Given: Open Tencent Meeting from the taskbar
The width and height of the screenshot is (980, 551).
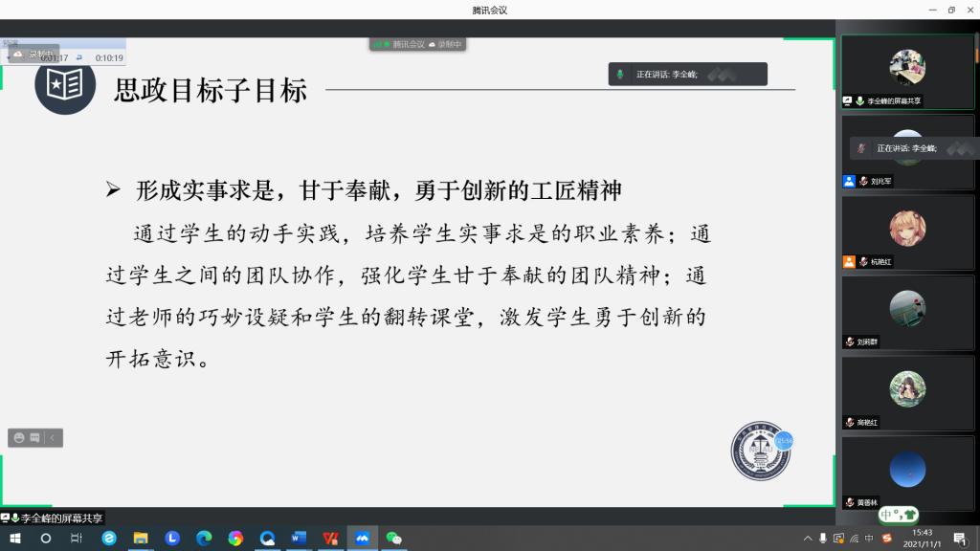Looking at the screenshot, I should (362, 539).
